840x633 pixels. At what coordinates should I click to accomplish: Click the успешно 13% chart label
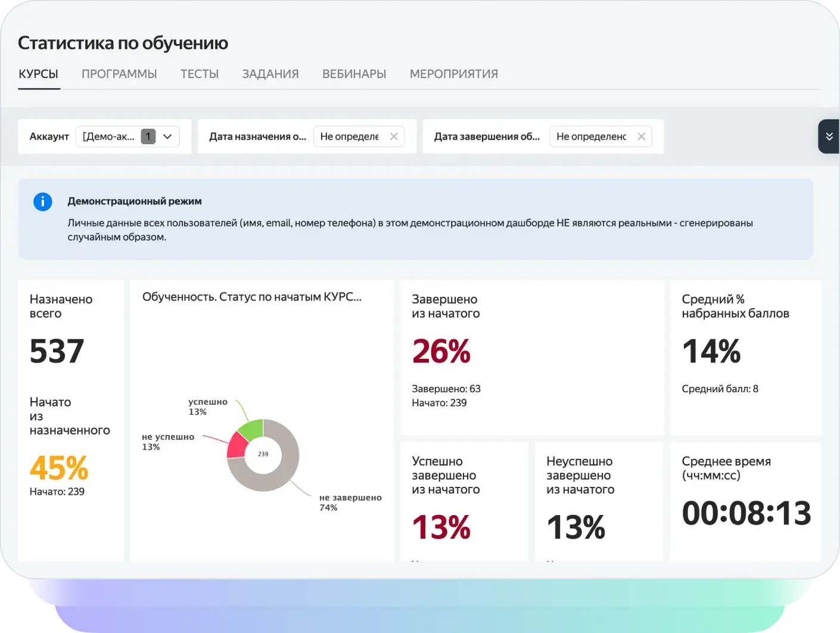point(208,407)
